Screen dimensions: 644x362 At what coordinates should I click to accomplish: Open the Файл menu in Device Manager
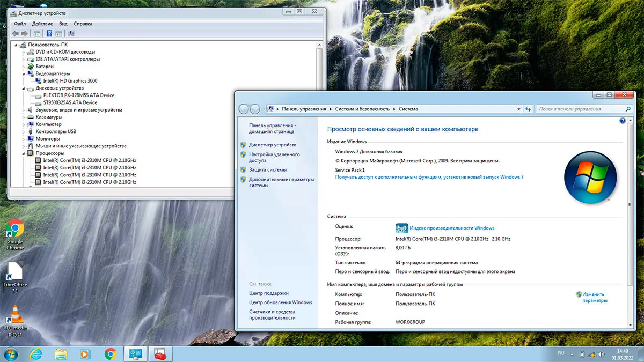pos(20,24)
